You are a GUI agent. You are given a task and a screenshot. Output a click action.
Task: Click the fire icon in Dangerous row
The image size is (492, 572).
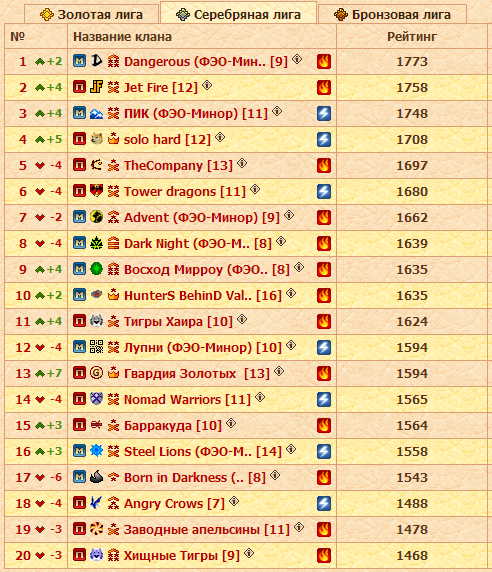click(324, 61)
